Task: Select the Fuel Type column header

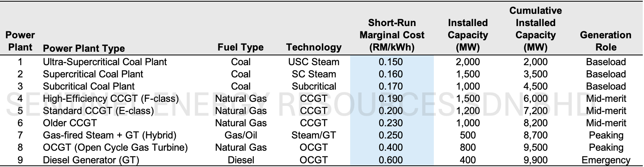Action: click(x=240, y=47)
